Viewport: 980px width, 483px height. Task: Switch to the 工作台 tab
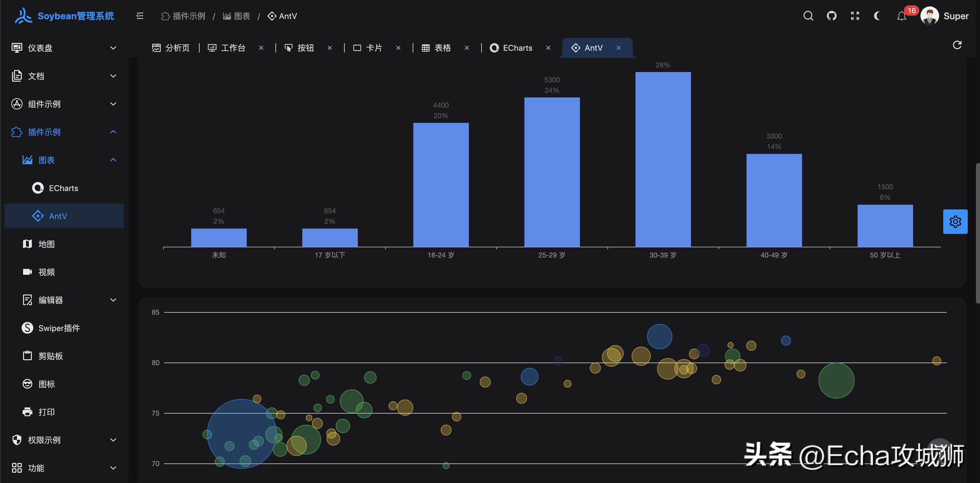[x=232, y=48]
